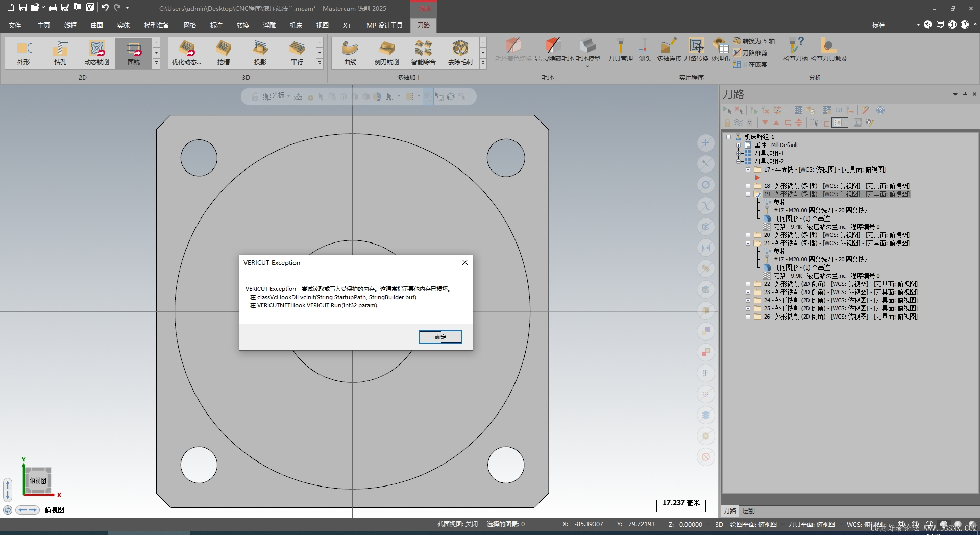Open the 动态铣削 dynamic mill toolpath
980x535 pixels.
point(97,53)
